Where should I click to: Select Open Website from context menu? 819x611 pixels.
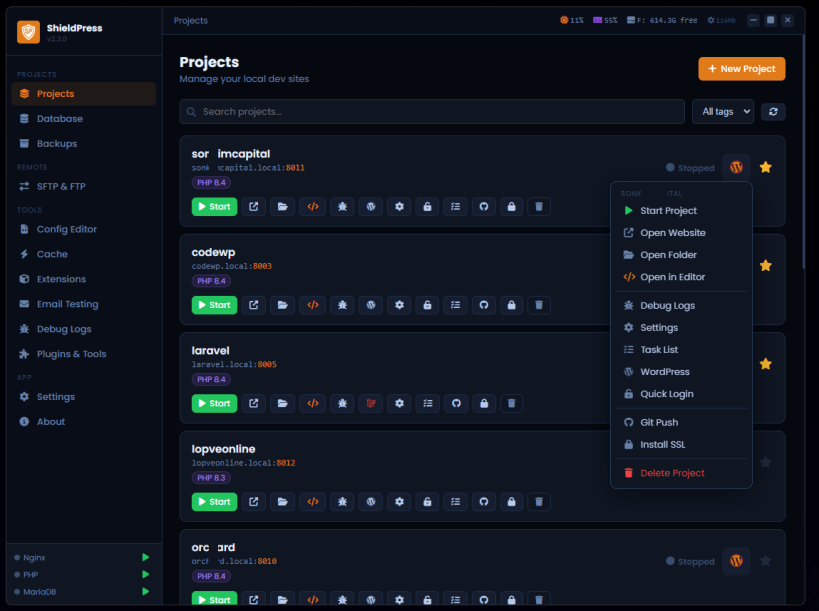[681, 233]
